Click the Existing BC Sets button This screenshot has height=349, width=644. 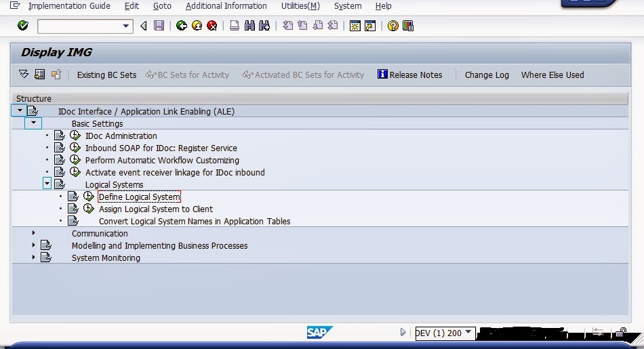tap(107, 75)
